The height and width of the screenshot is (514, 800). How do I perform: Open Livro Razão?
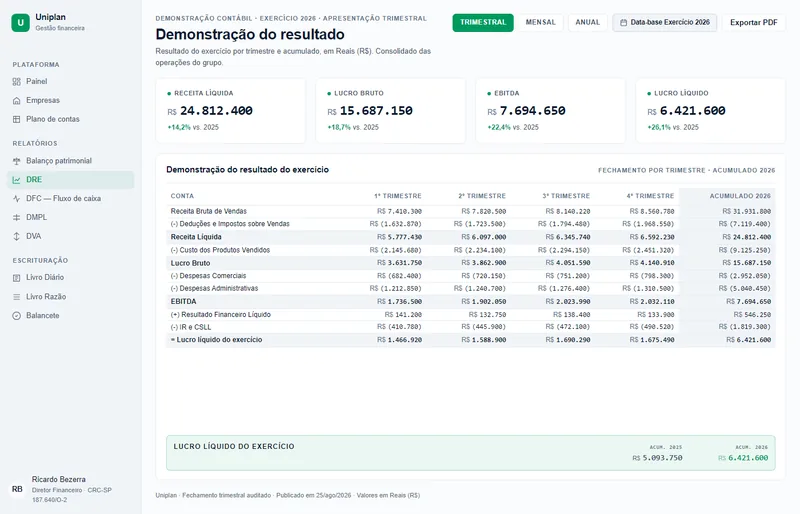click(x=70, y=297)
